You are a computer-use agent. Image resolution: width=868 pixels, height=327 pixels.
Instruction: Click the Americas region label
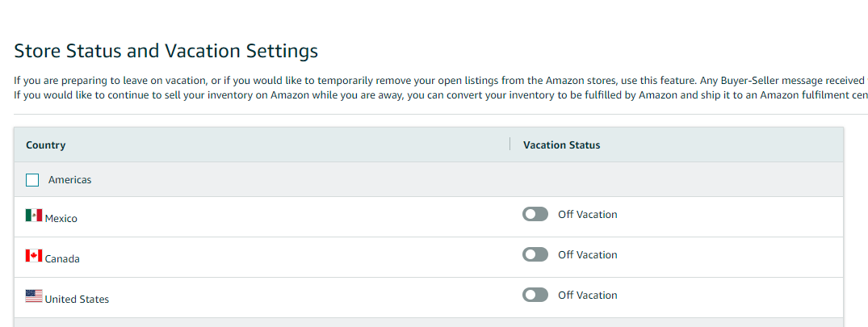69,180
